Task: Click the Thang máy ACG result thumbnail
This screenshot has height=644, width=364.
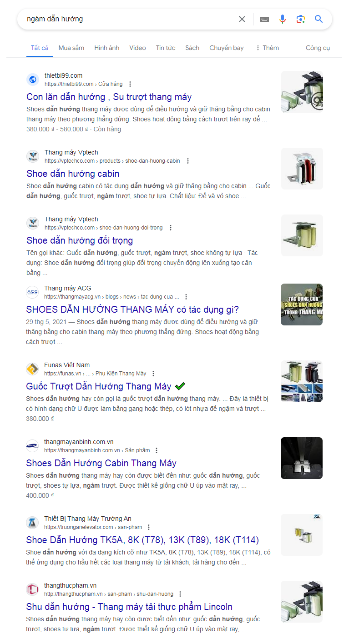Action: click(x=302, y=305)
